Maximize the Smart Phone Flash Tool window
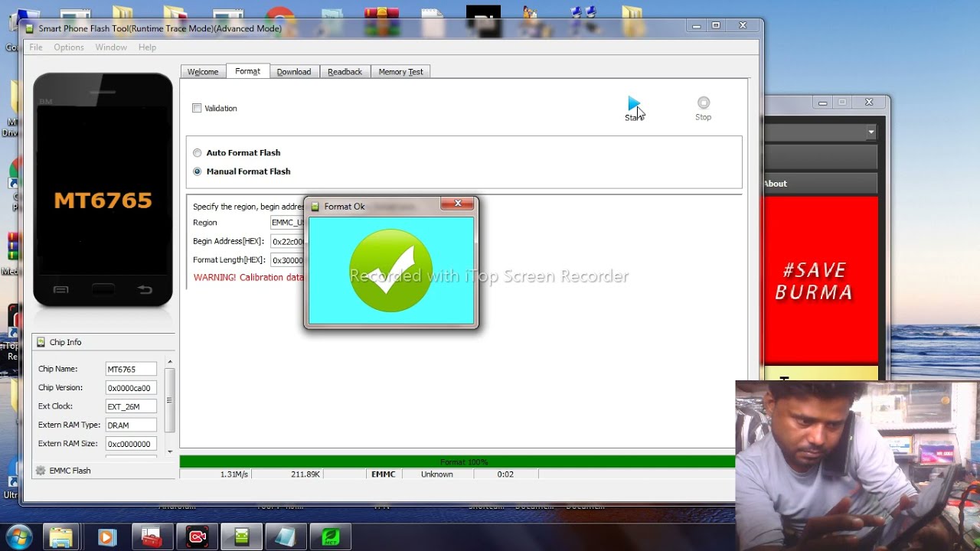This screenshot has height=551, width=980. [717, 25]
